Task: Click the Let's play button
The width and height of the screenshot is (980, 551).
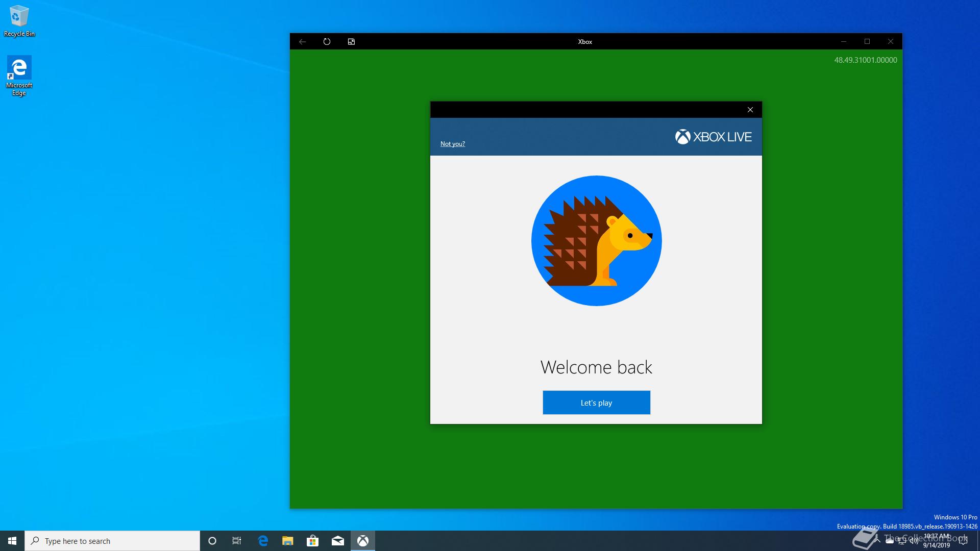Action: coord(596,403)
